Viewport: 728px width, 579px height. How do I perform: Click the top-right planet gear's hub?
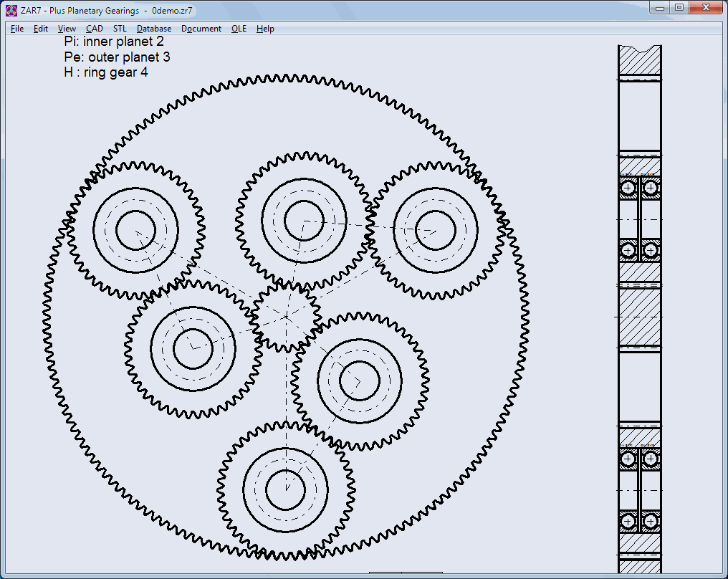(x=436, y=230)
